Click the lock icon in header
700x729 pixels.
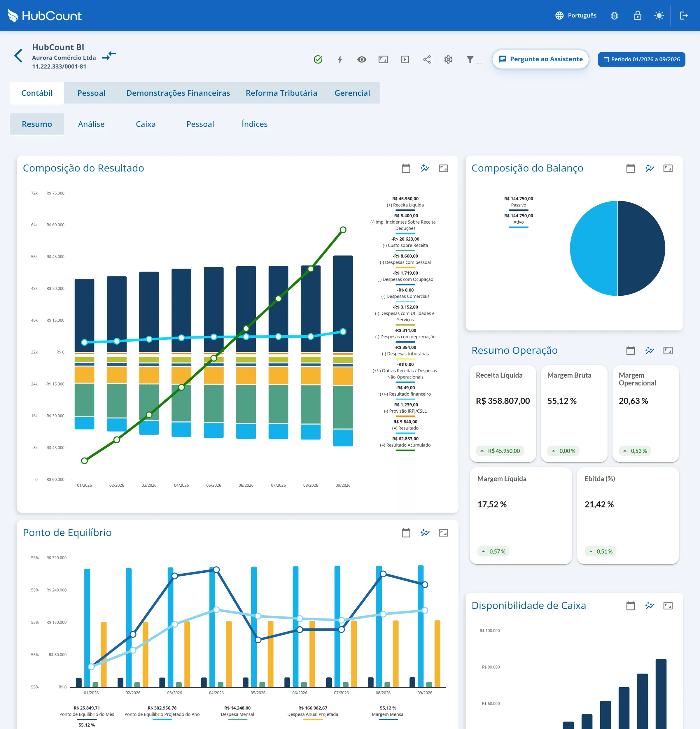pyautogui.click(x=638, y=16)
